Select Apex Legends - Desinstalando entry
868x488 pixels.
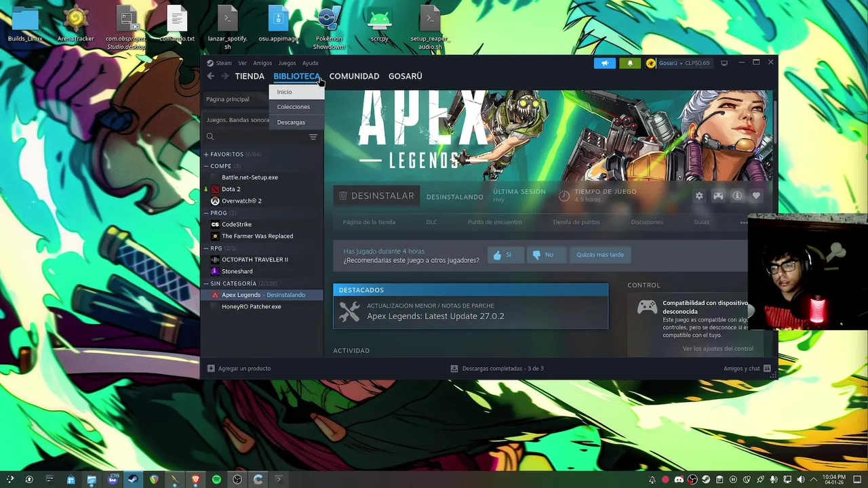262,295
